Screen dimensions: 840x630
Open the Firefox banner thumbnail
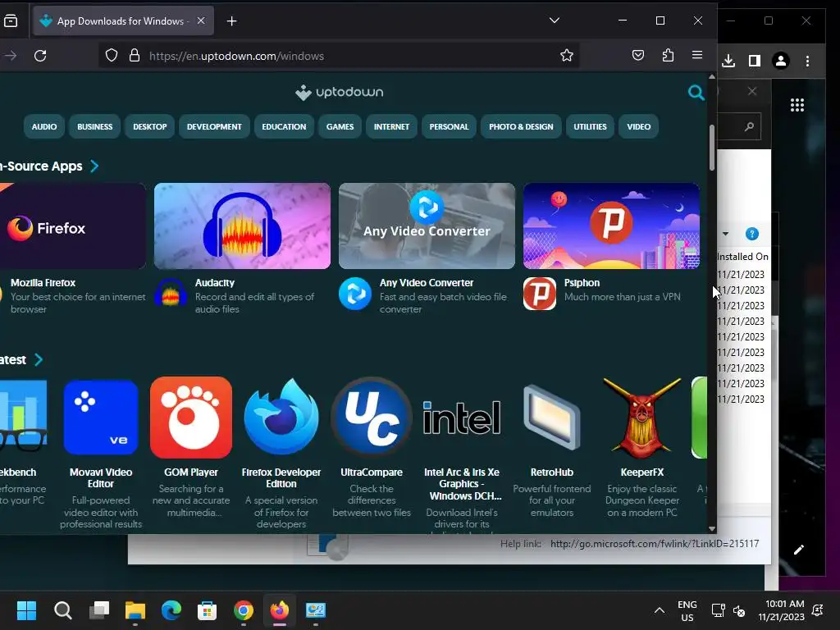pos(73,226)
